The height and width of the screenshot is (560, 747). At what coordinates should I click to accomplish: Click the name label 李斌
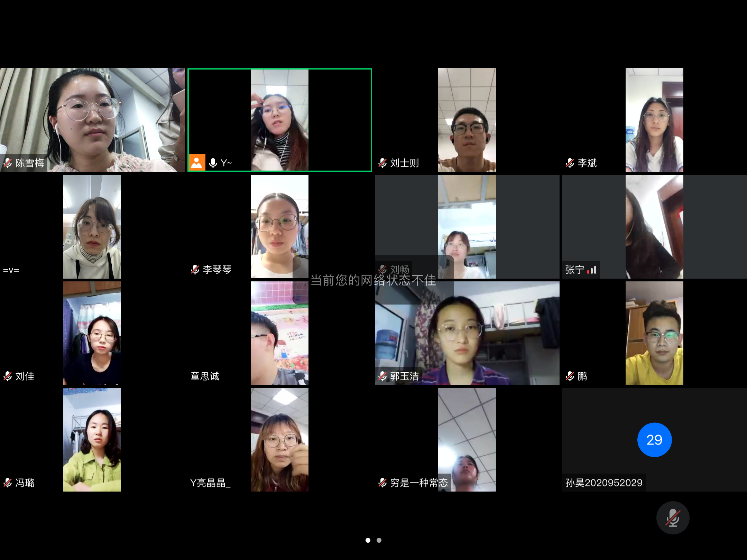click(587, 163)
